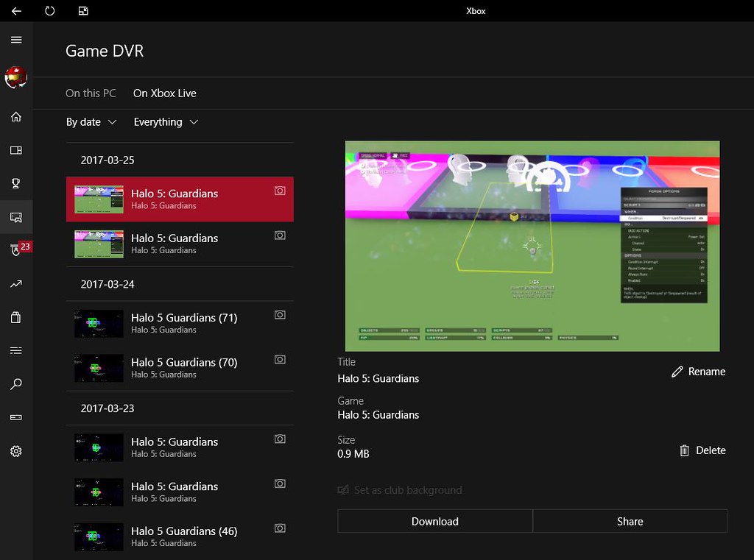754x560 pixels.
Task: Select thumbnail of Halo 5 Guardians (46)
Action: pyautogui.click(x=99, y=537)
